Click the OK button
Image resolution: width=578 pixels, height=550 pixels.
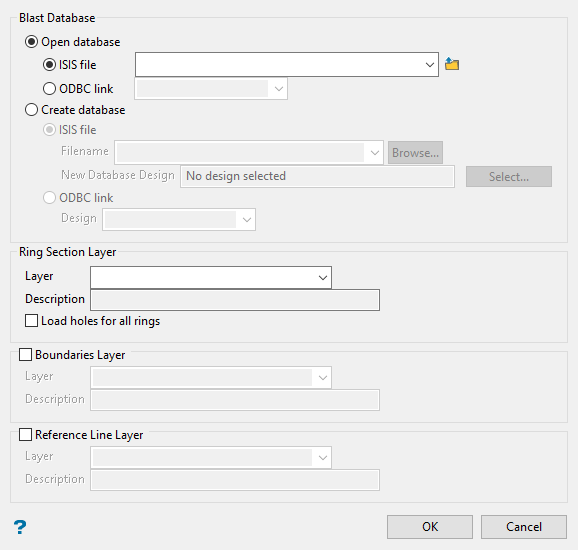pos(430,527)
